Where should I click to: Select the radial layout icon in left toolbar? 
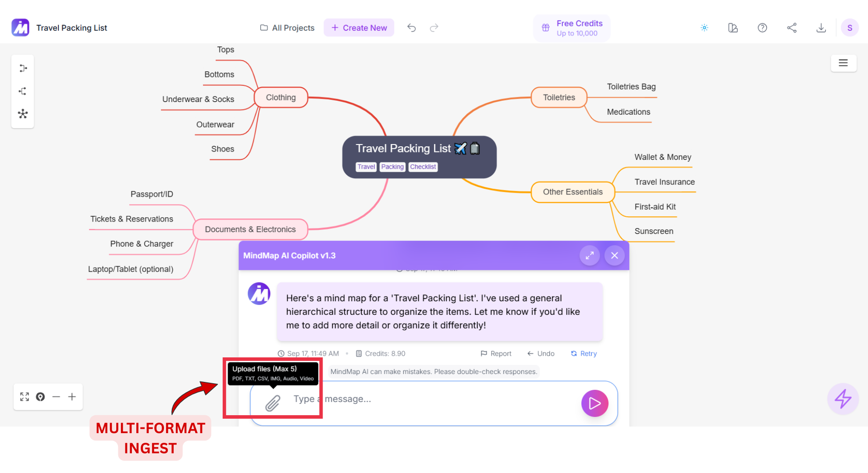coord(23,114)
